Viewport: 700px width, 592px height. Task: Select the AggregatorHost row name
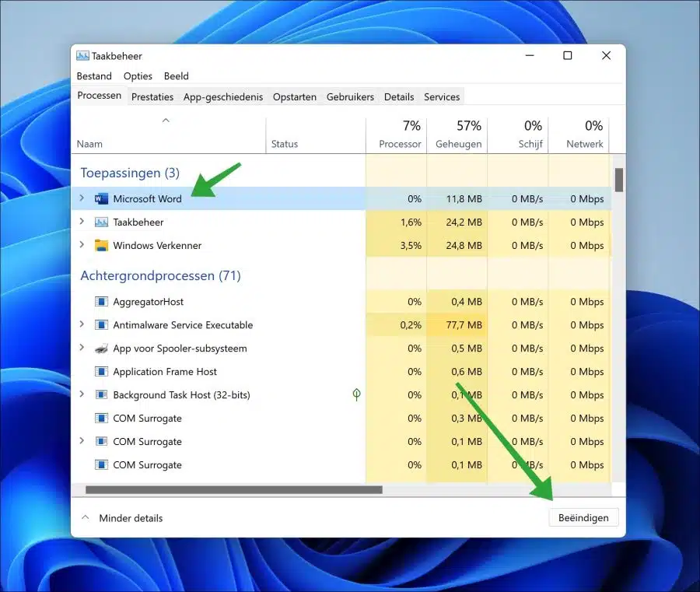click(x=149, y=302)
